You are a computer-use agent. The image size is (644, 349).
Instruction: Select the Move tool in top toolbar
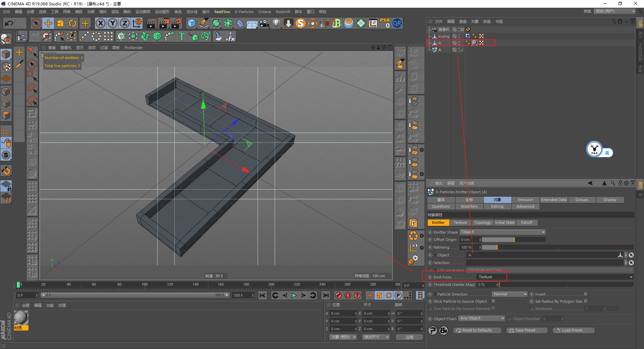pos(48,23)
